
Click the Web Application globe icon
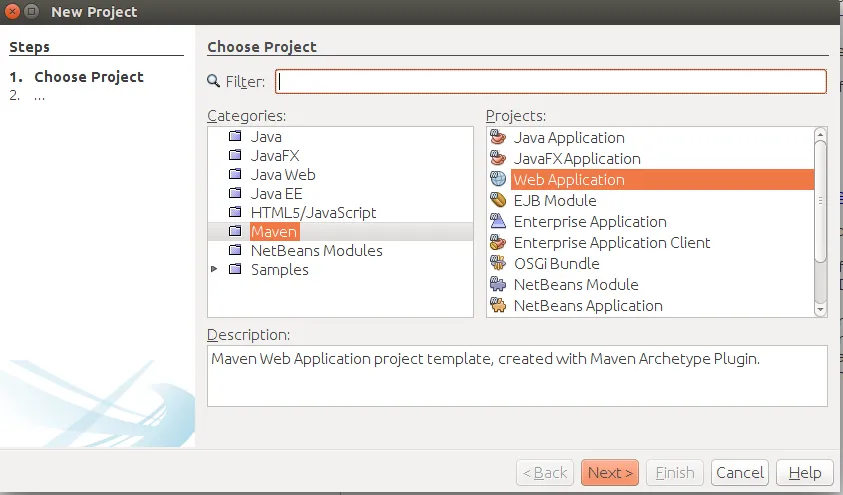(498, 179)
